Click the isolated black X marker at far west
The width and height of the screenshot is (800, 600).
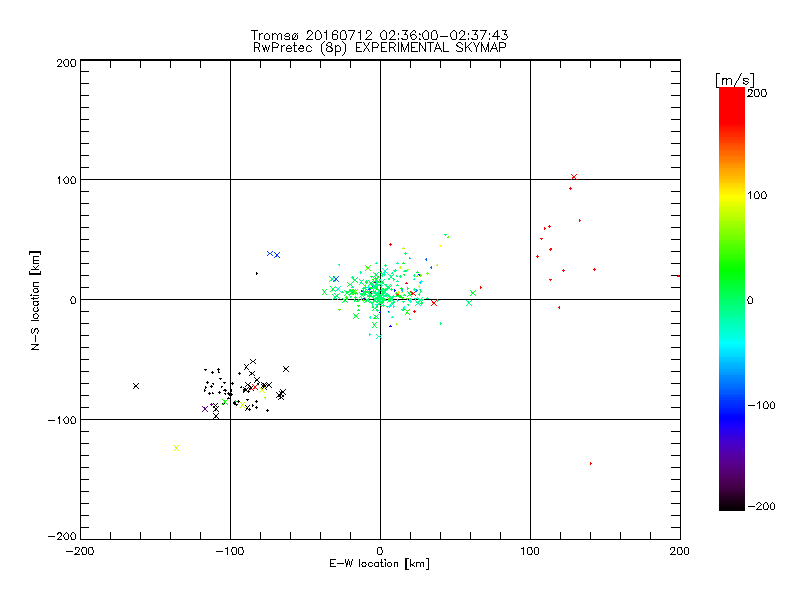136,386
